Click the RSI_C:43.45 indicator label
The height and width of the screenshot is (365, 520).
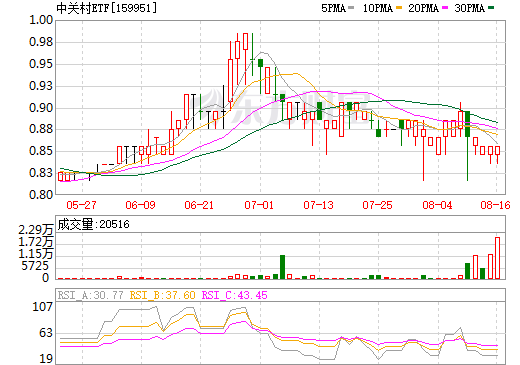[234, 295]
